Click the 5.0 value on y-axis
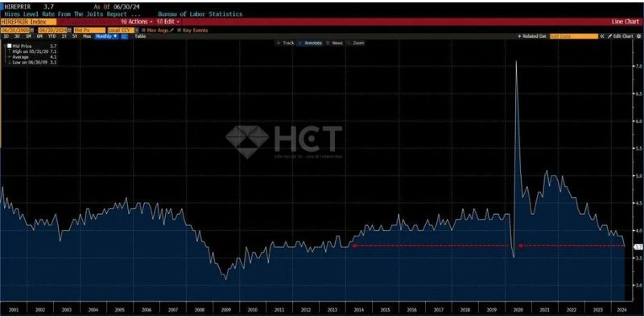Image resolution: width=644 pixels, height=317 pixels. (x=638, y=175)
